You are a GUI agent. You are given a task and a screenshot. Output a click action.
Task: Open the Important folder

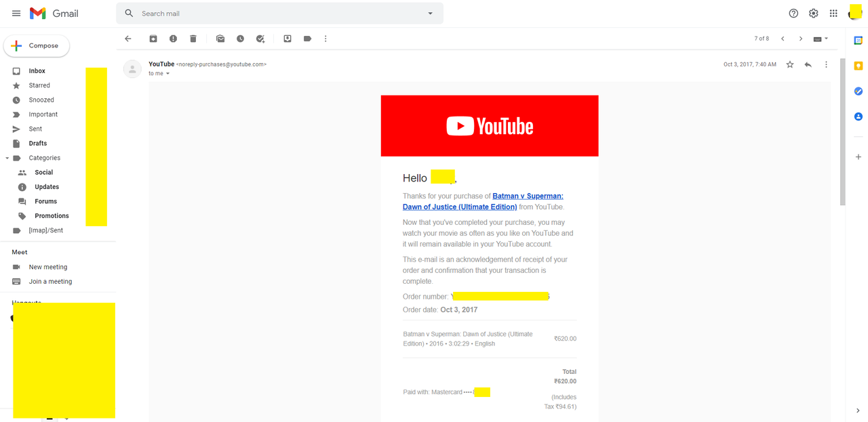(43, 114)
